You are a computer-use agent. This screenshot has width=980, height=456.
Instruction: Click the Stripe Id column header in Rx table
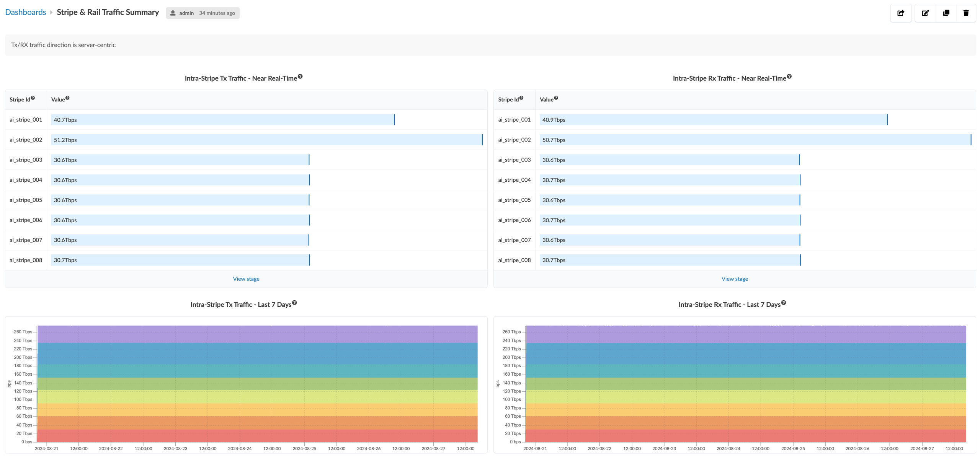pos(508,99)
